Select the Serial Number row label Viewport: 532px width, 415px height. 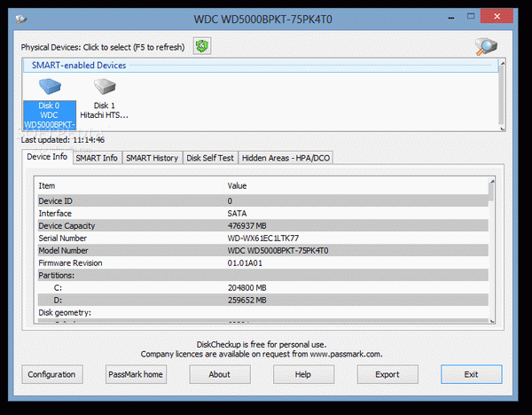pos(62,239)
